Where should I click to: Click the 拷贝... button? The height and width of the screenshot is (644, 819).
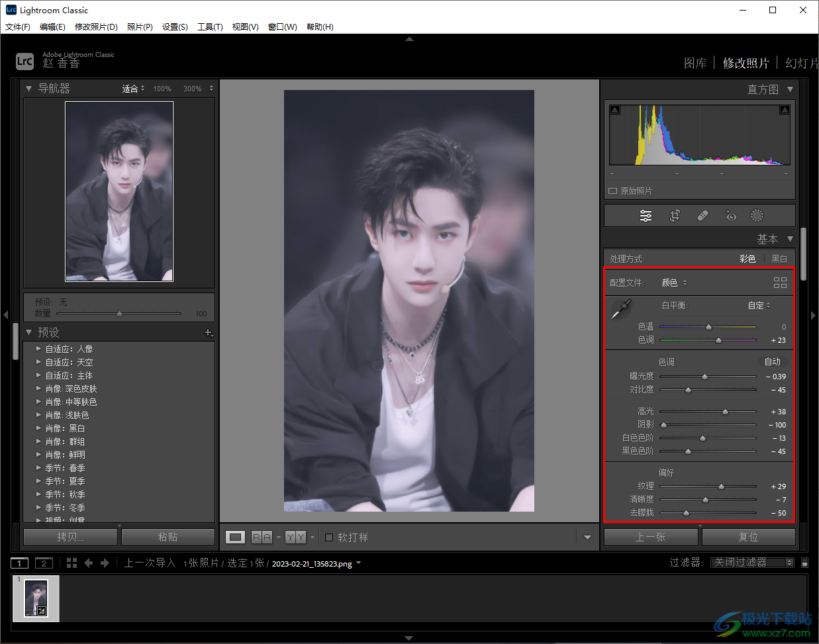(71, 537)
